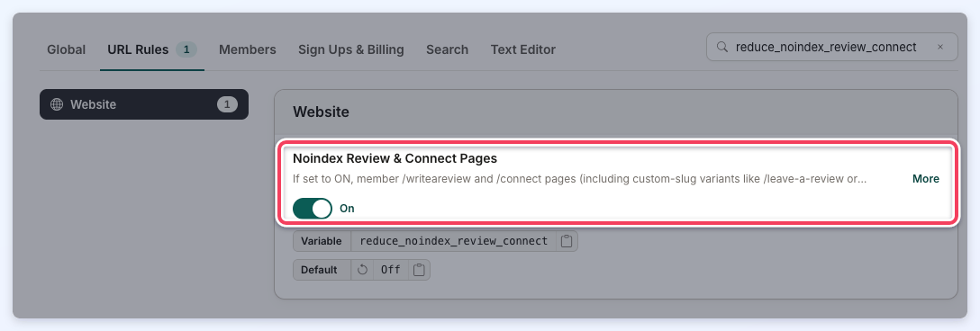Open the Members tab
Screen dimensions: 980x331
point(248,49)
